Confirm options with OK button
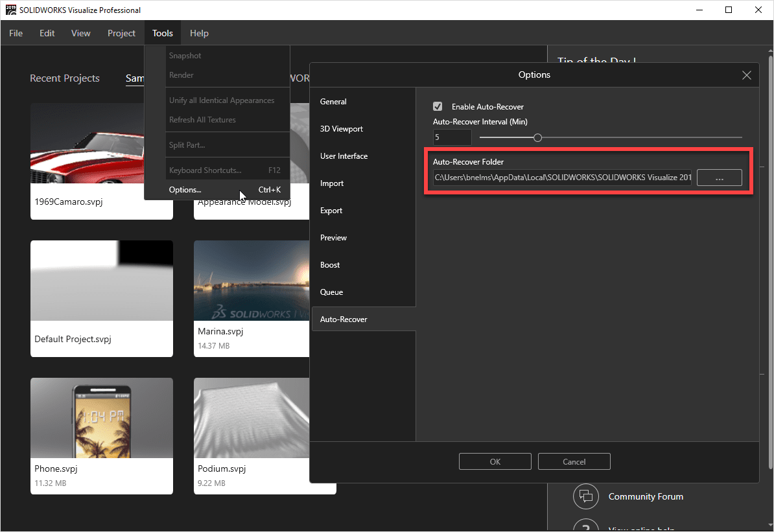The width and height of the screenshot is (774, 532). [x=495, y=461]
